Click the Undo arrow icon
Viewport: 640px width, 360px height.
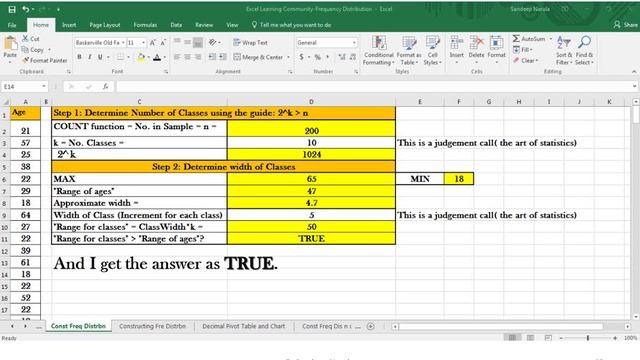click(x=26, y=9)
